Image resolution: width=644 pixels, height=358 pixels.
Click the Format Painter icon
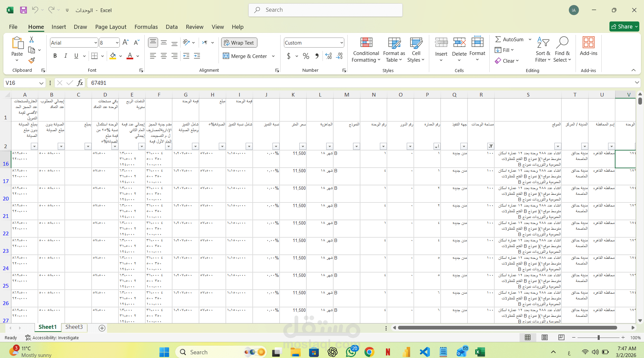pos(32,61)
